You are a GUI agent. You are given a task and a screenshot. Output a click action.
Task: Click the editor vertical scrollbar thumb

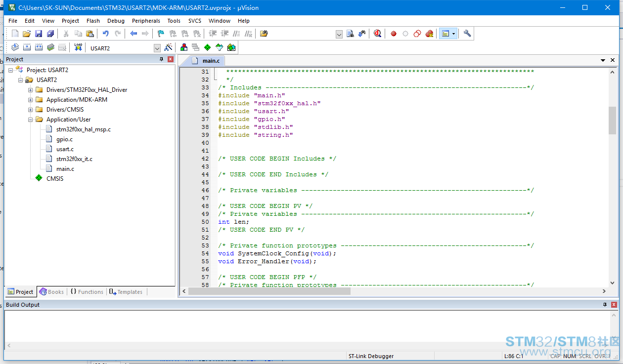[x=613, y=121]
